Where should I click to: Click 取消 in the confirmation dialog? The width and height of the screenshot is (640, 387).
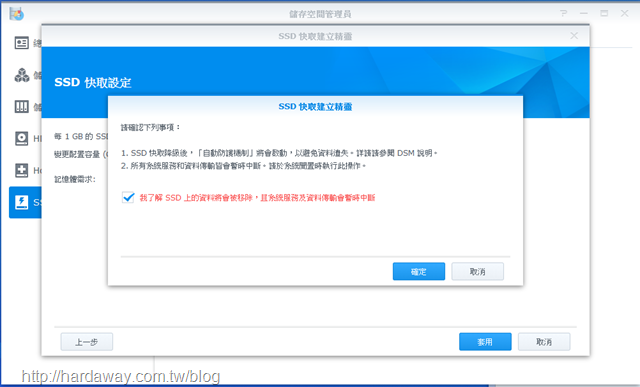[478, 271]
